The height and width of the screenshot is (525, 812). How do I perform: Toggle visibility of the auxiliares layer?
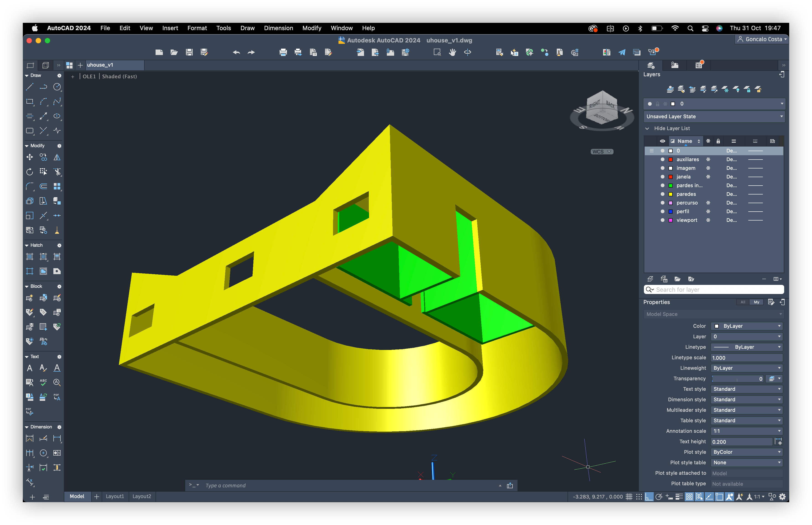point(662,159)
